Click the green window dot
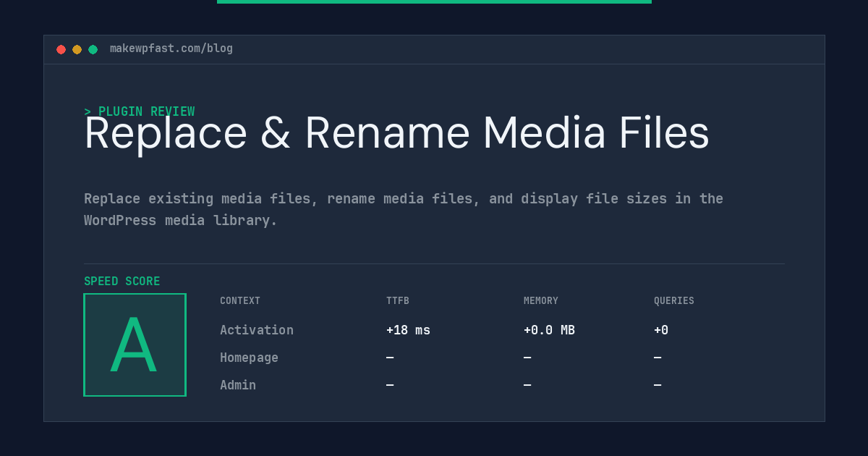 (x=93, y=49)
